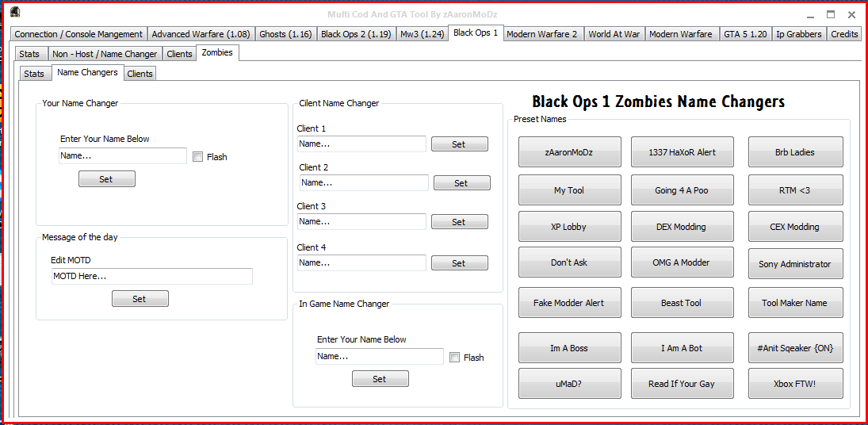Image resolution: width=868 pixels, height=425 pixels.
Task: Choose the I Am A Bot preset
Action: click(682, 348)
